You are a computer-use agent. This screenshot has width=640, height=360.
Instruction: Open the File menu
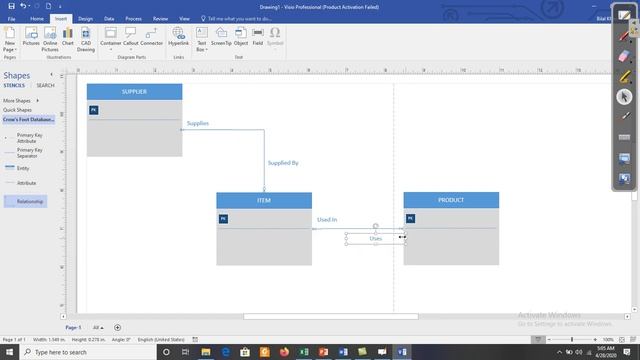coord(11,19)
